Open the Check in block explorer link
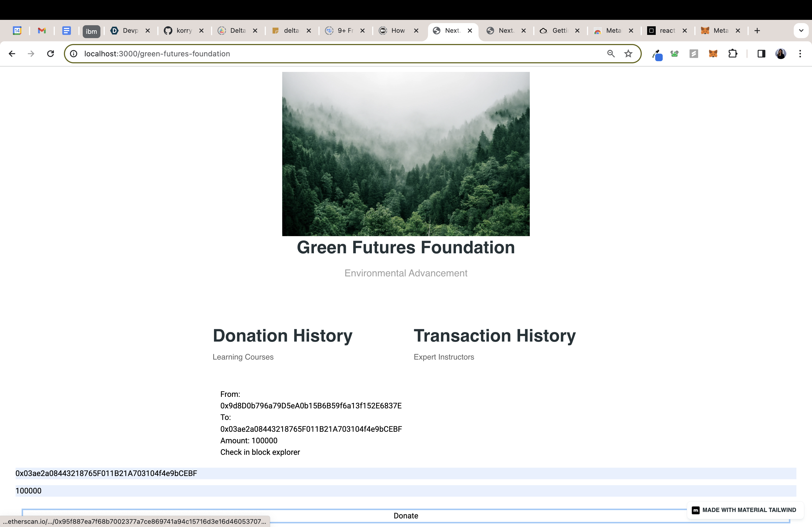The image size is (812, 527). pyautogui.click(x=260, y=452)
